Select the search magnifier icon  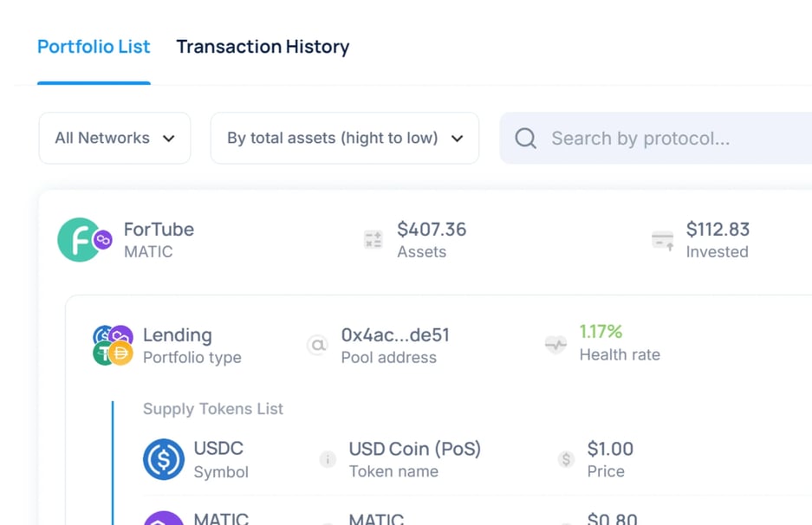525,138
